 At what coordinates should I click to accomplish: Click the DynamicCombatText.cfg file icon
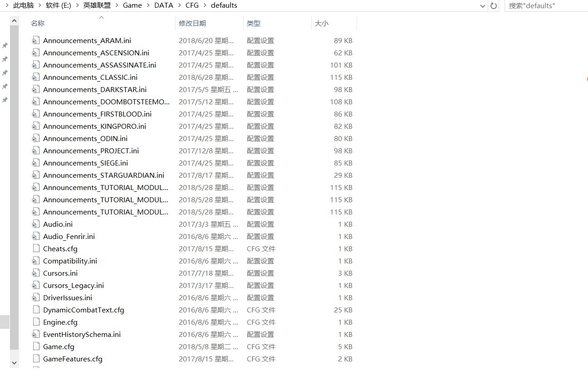pos(36,310)
